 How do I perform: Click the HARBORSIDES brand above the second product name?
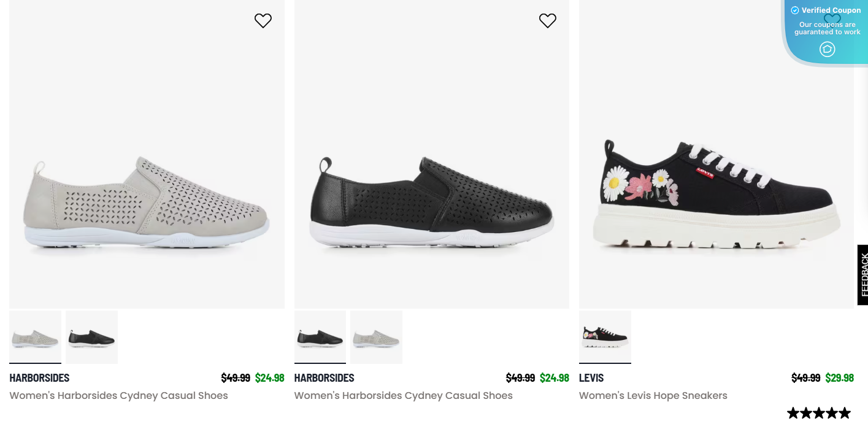click(x=324, y=378)
